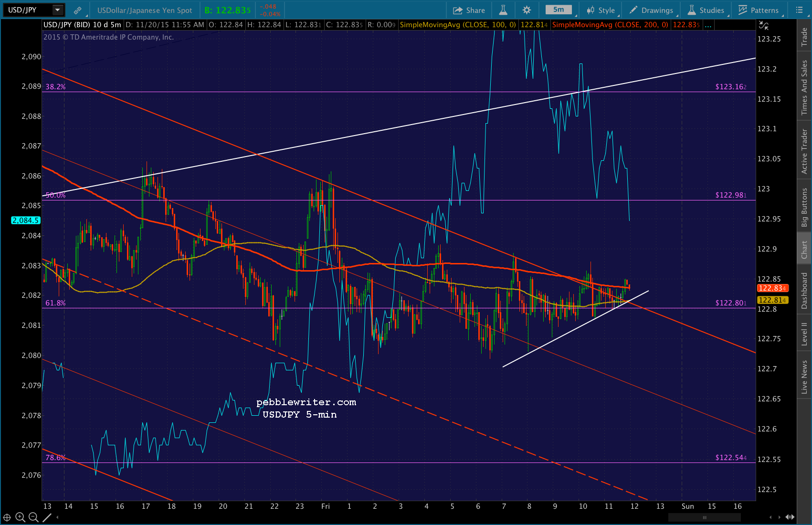Click the yellow 122.814 price bubble
The width and height of the screenshot is (812, 525).
(x=773, y=300)
